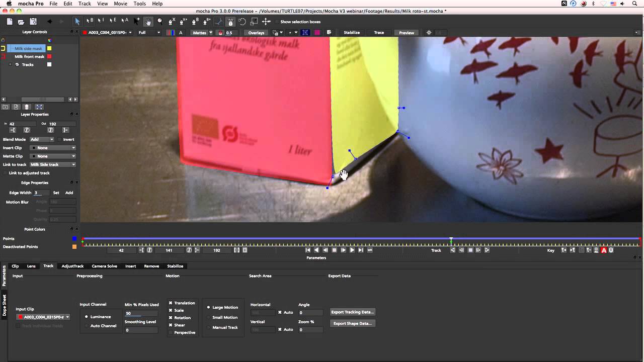
Task: Toggle the Invert checkbox
Action: (x=59, y=139)
